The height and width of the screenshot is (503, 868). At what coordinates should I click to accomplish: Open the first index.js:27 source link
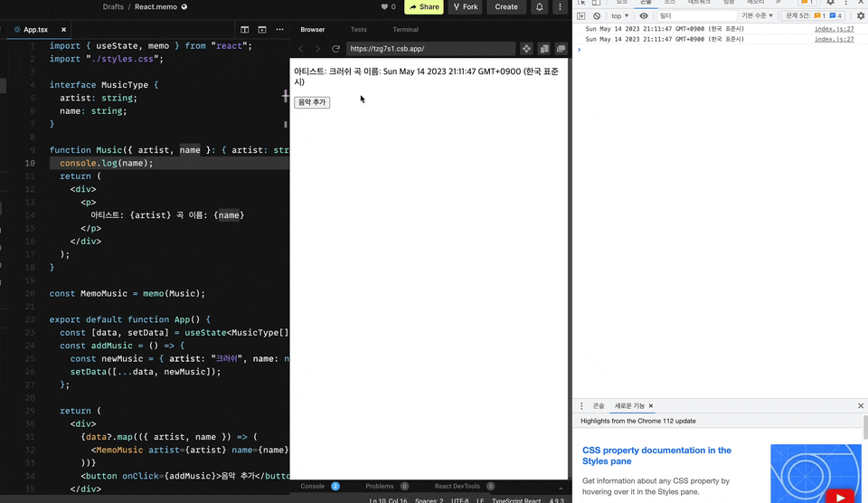[x=834, y=29]
